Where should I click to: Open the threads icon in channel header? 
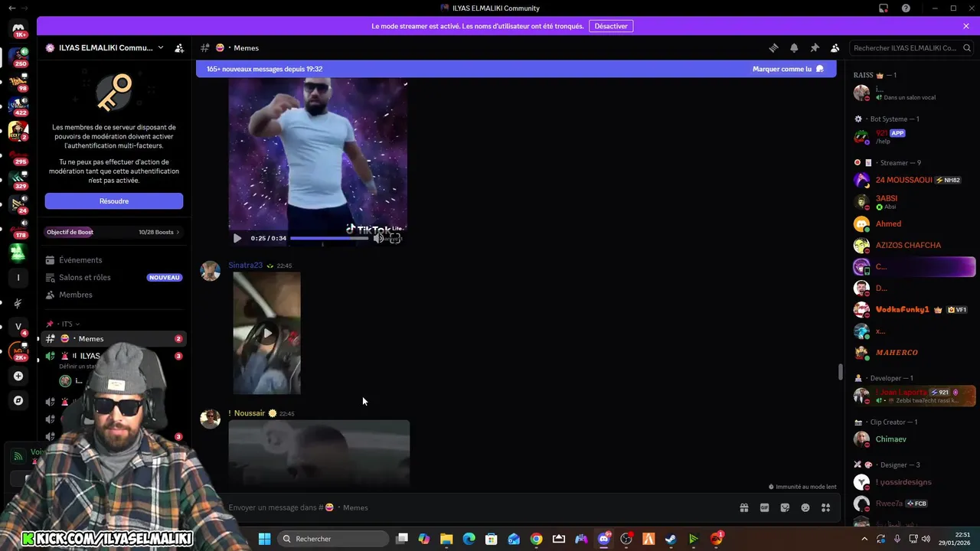pos(773,47)
